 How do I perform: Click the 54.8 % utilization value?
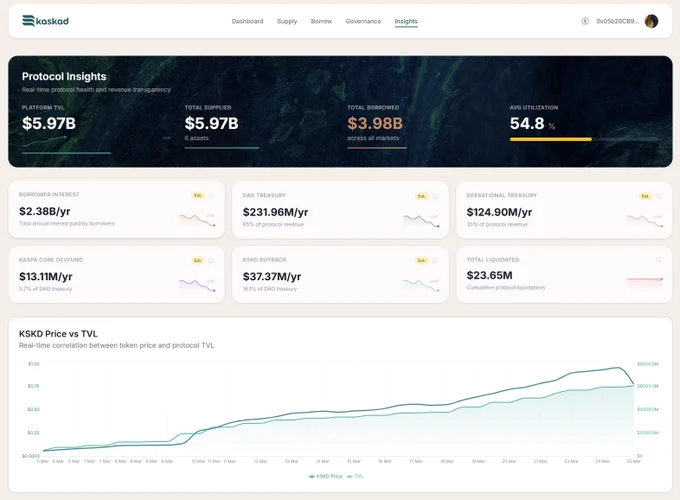[x=533, y=124]
